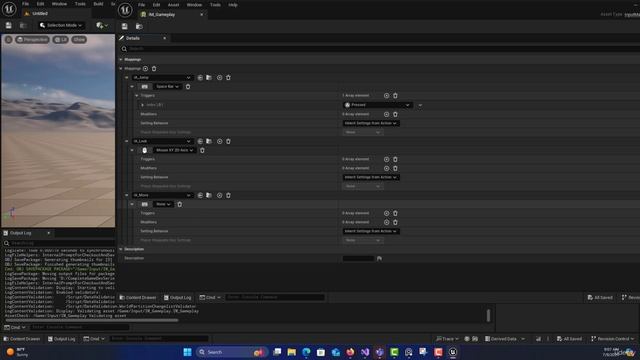Open File Explorer from the taskbar

(x=291, y=352)
